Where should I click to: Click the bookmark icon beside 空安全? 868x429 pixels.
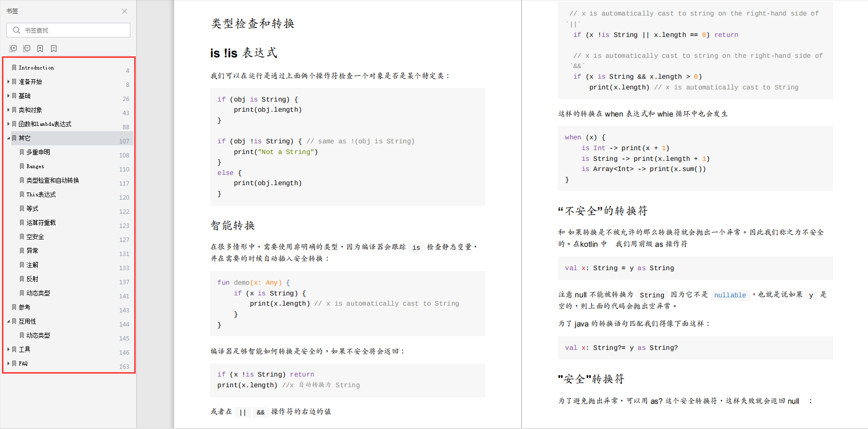pyautogui.click(x=22, y=237)
